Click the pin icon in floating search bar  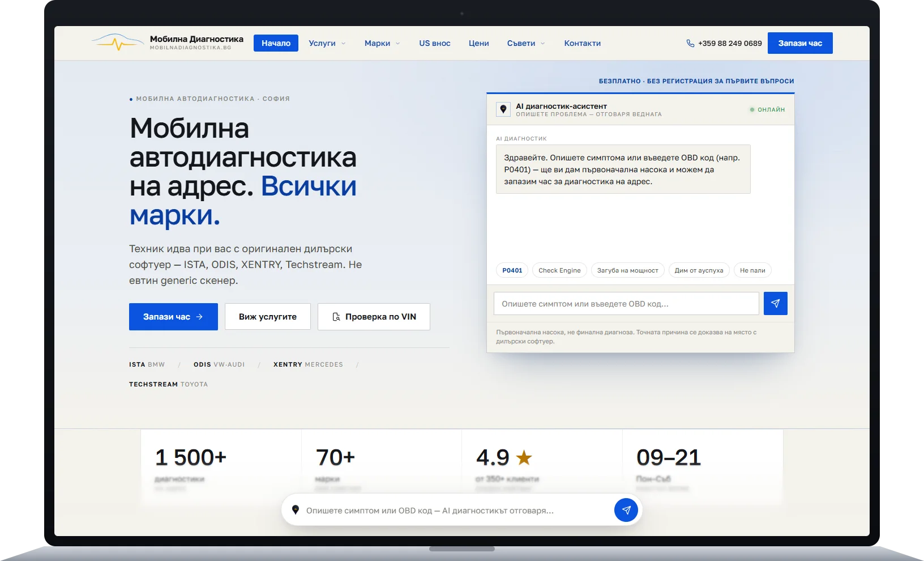295,510
